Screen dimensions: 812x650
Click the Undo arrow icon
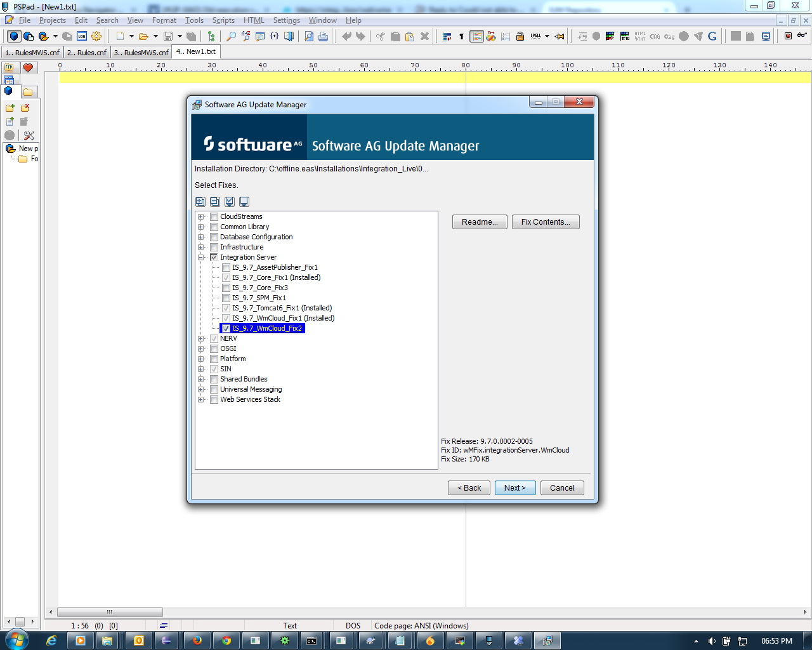click(346, 36)
